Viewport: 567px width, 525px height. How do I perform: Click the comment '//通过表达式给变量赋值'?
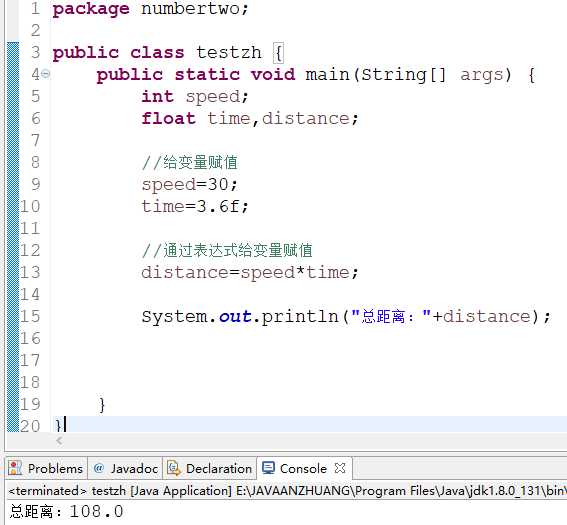[x=227, y=251]
